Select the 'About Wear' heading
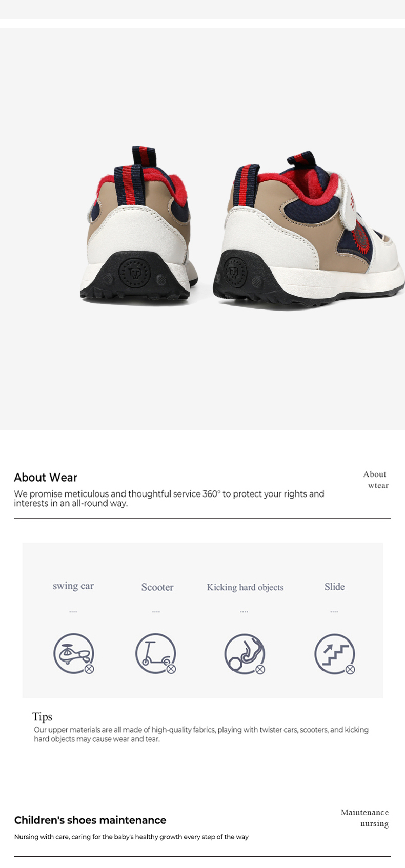The image size is (405, 868). (x=46, y=478)
